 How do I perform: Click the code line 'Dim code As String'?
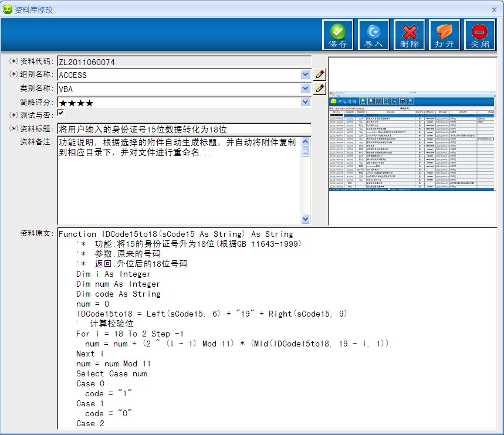pos(119,294)
